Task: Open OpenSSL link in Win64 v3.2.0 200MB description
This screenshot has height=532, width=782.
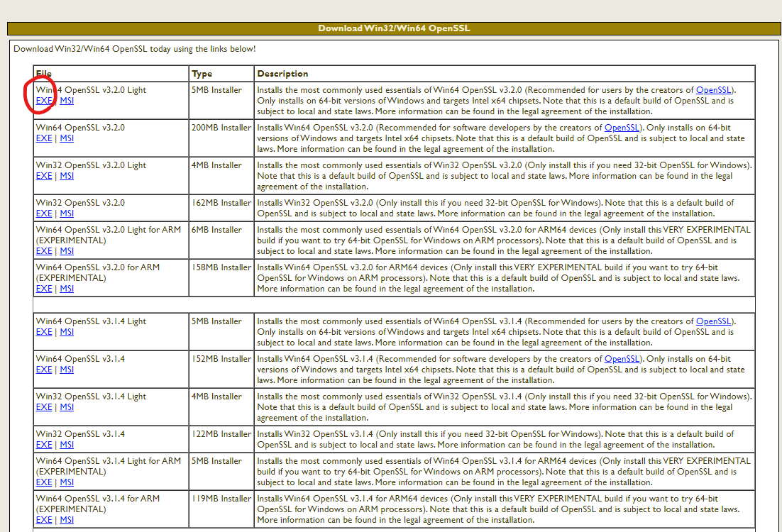Action: tap(622, 128)
